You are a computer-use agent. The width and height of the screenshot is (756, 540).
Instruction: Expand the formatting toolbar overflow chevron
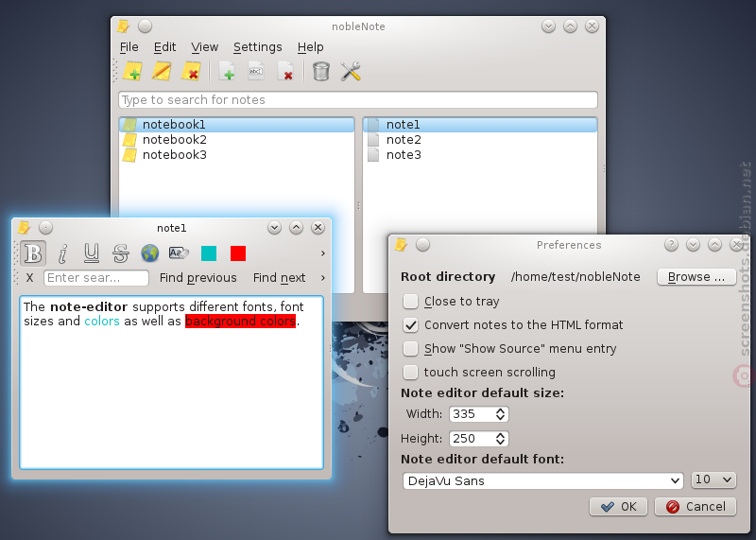click(x=323, y=253)
